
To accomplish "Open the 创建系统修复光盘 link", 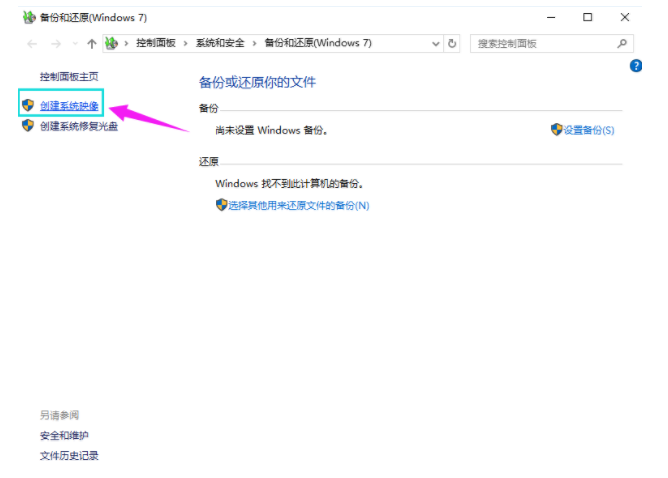I will click(x=78, y=126).
